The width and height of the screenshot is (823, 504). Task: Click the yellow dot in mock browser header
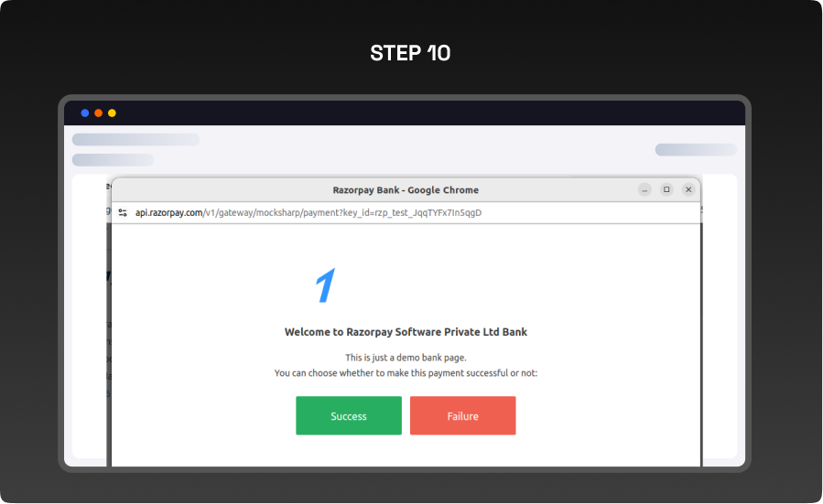[112, 113]
